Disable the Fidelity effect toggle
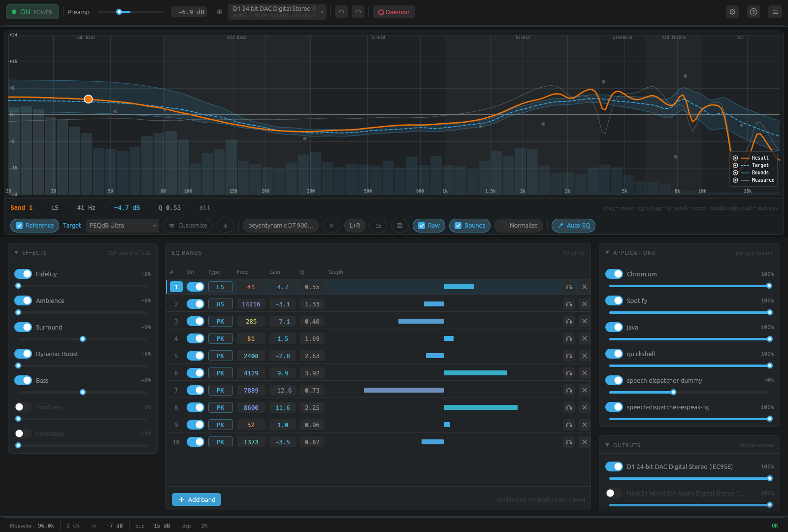Image resolution: width=788 pixels, height=532 pixels. 23,274
